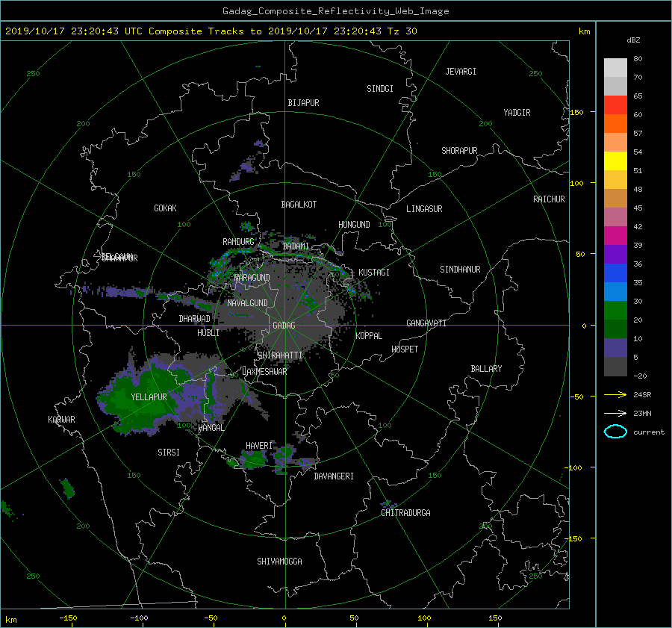Click the YADGIR label
Viewport: 672px width, 628px height.
point(517,113)
